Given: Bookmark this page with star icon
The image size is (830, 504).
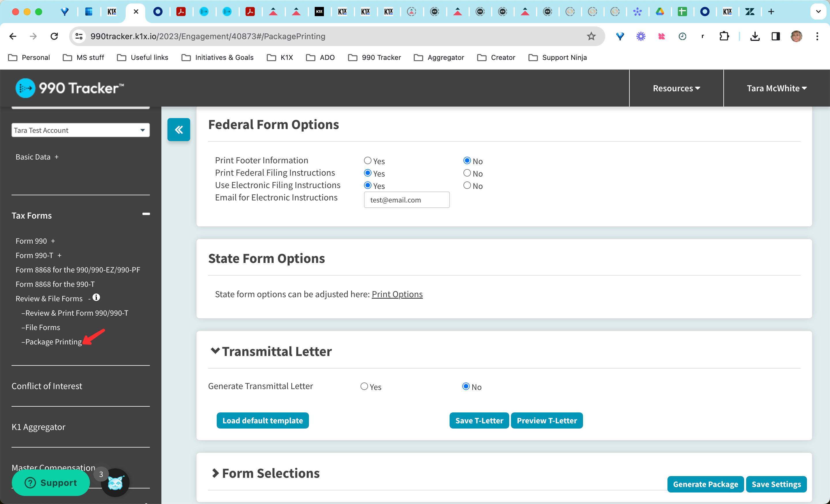Looking at the screenshot, I should tap(591, 36).
